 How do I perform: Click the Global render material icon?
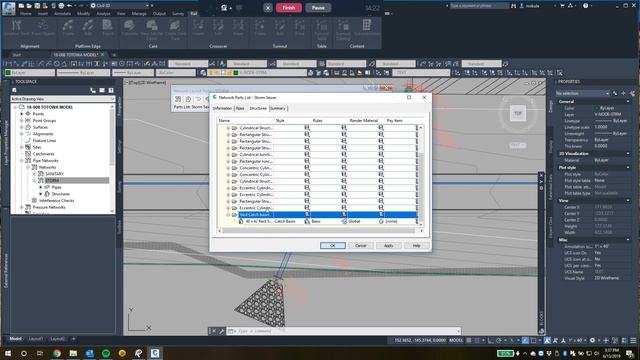coord(344,221)
